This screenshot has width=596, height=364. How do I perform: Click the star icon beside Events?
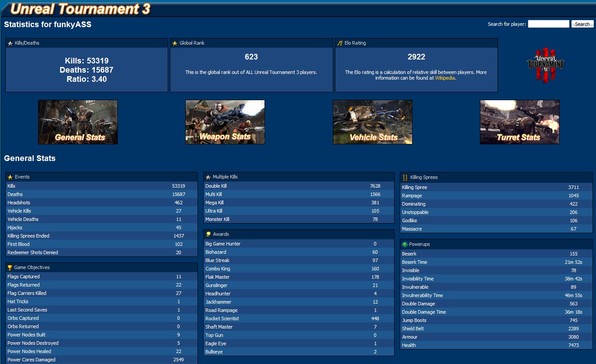click(11, 177)
